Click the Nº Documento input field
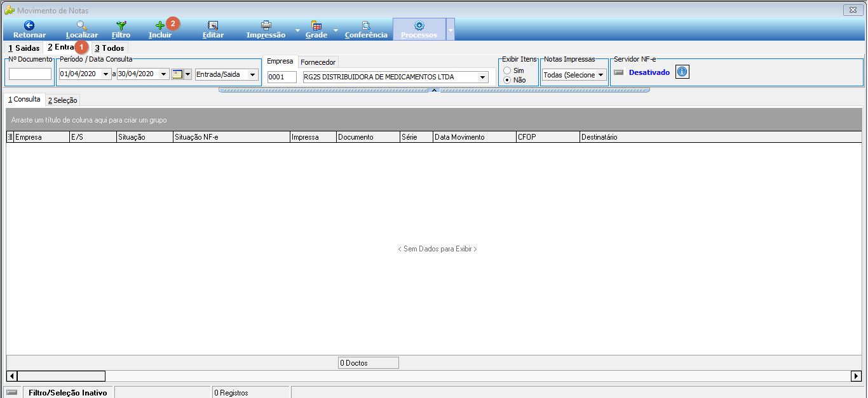This screenshot has width=868, height=398. [30, 74]
